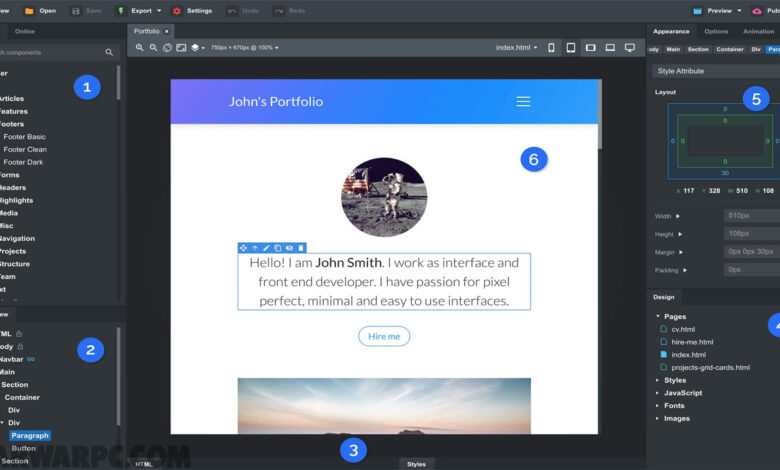Select Container in the breadcrumb bar

[730, 49]
